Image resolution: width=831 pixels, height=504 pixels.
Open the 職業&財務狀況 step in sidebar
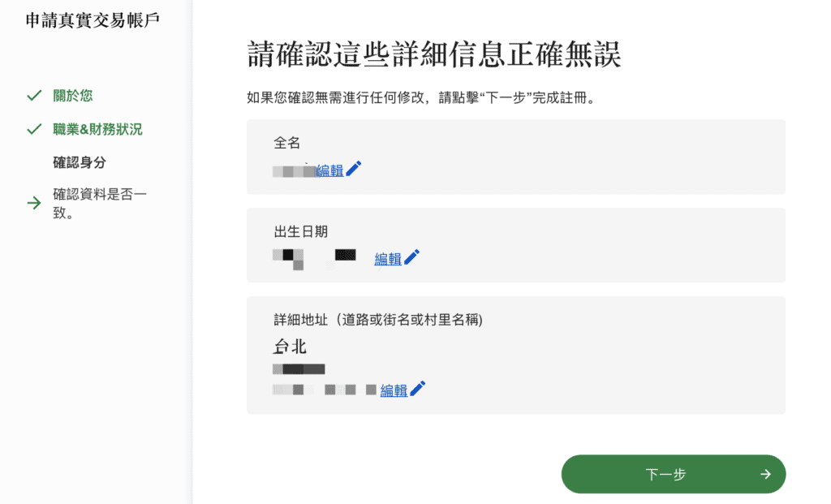tap(97, 129)
